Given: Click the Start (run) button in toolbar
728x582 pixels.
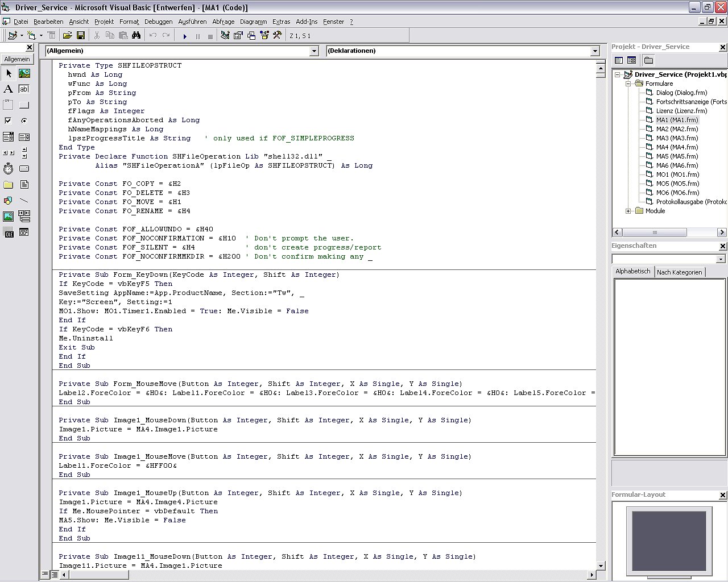Looking at the screenshot, I should (x=185, y=36).
